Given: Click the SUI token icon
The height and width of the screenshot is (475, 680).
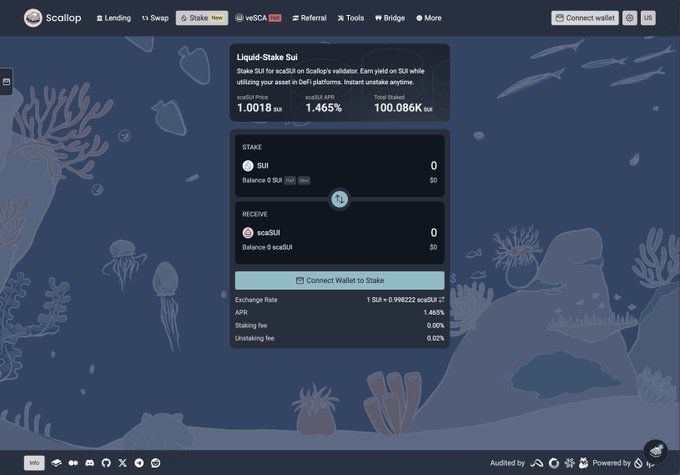Looking at the screenshot, I should tap(248, 166).
